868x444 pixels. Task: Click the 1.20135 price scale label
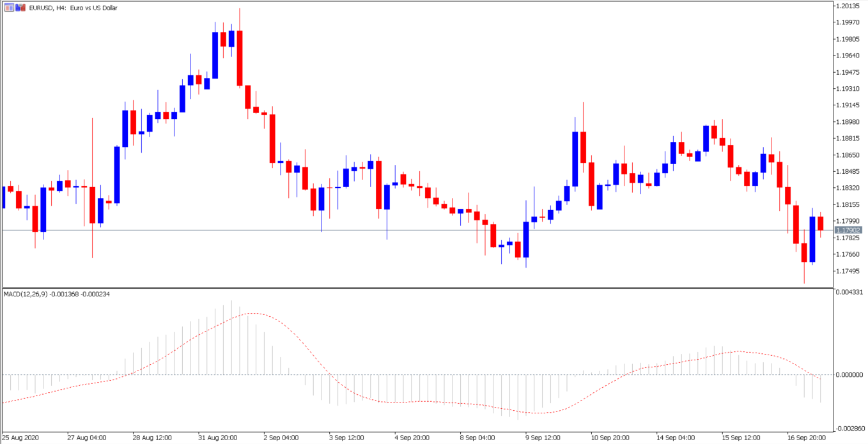point(849,6)
